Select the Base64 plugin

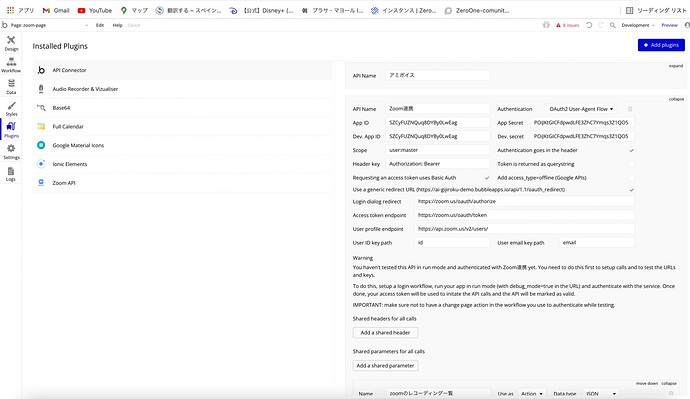[x=183, y=108]
